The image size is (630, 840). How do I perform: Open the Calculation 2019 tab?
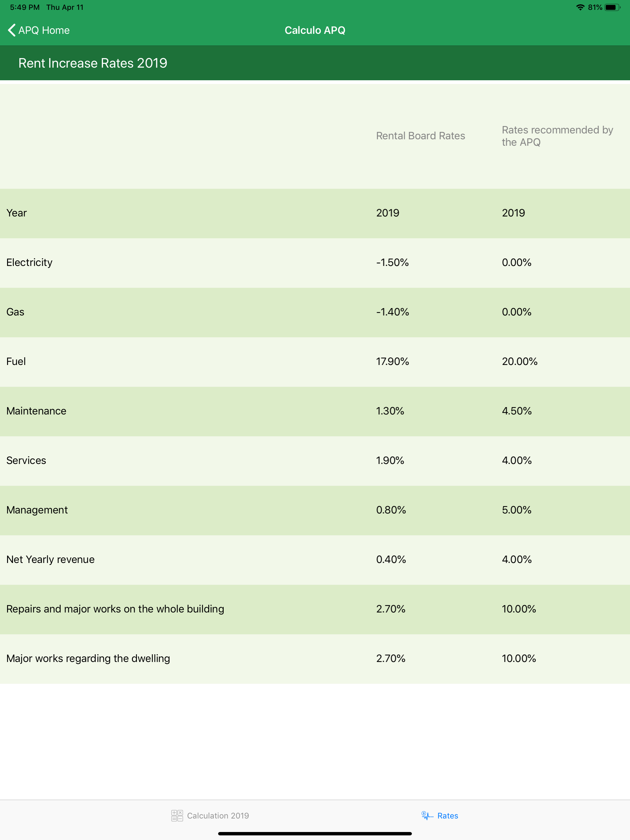pos(210,815)
